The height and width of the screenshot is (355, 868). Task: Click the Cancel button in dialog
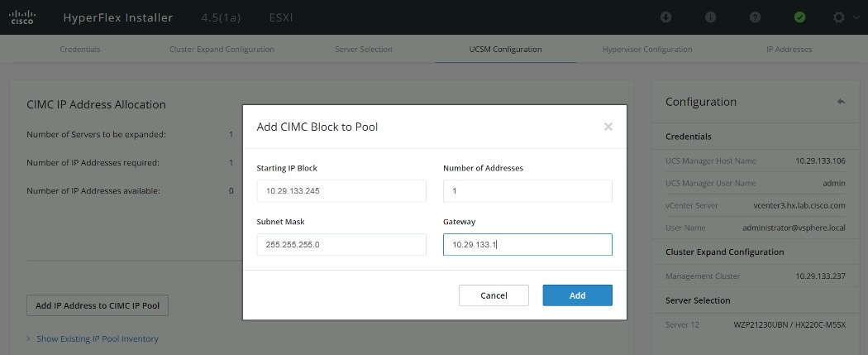(x=494, y=295)
